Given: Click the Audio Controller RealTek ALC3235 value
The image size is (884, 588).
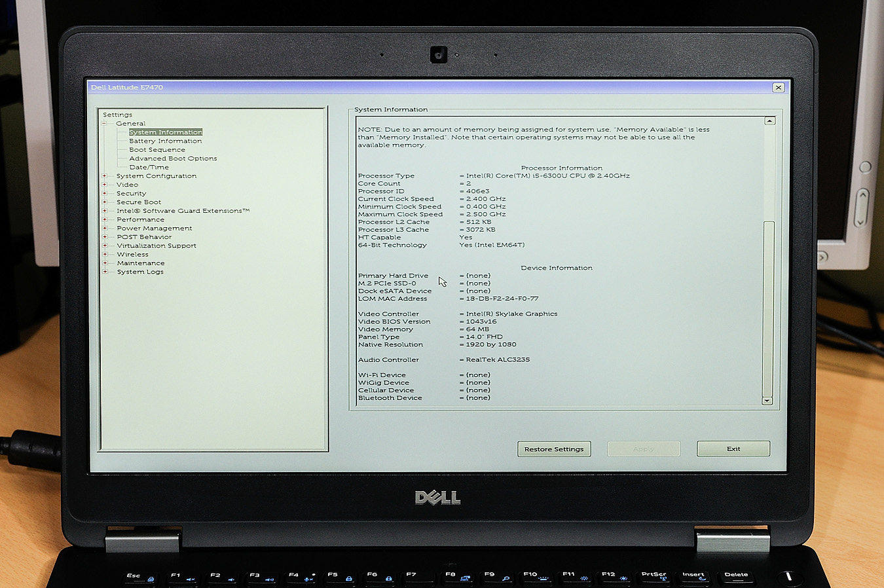Looking at the screenshot, I should pos(498,359).
